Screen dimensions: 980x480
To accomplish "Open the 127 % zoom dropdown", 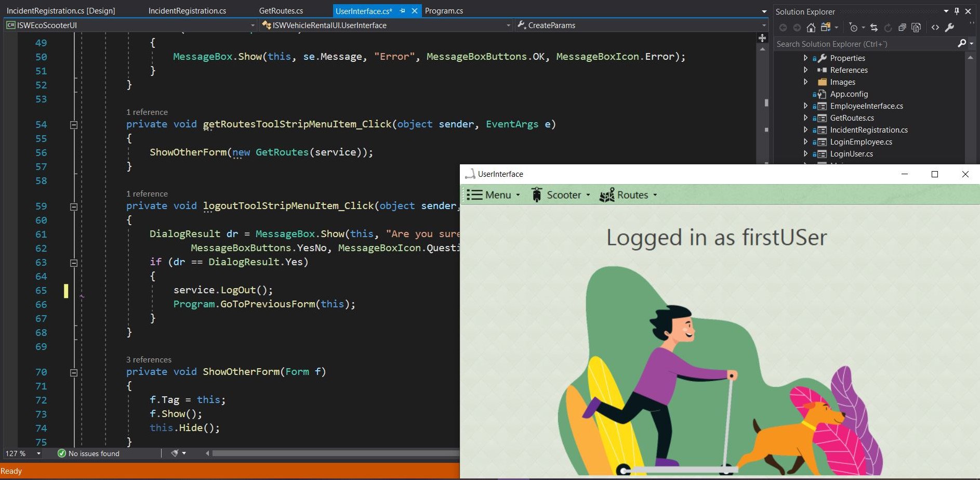I will 38,453.
